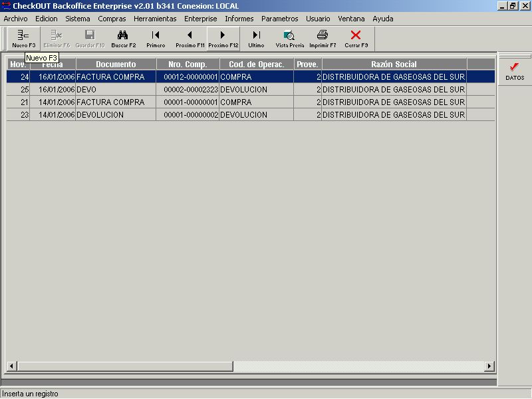Click the horizontal scrollbar thumb
Image resolution: width=532 pixels, height=399 pixels.
125,366
